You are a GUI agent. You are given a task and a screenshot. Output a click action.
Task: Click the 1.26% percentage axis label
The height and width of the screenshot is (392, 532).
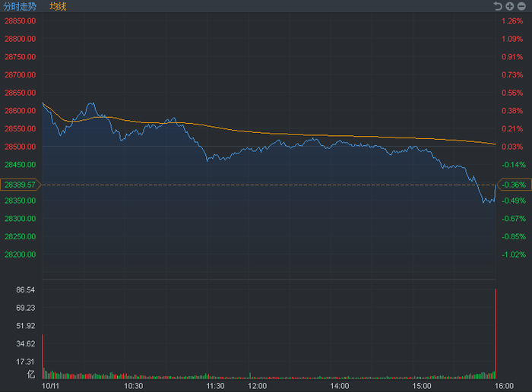coord(512,21)
